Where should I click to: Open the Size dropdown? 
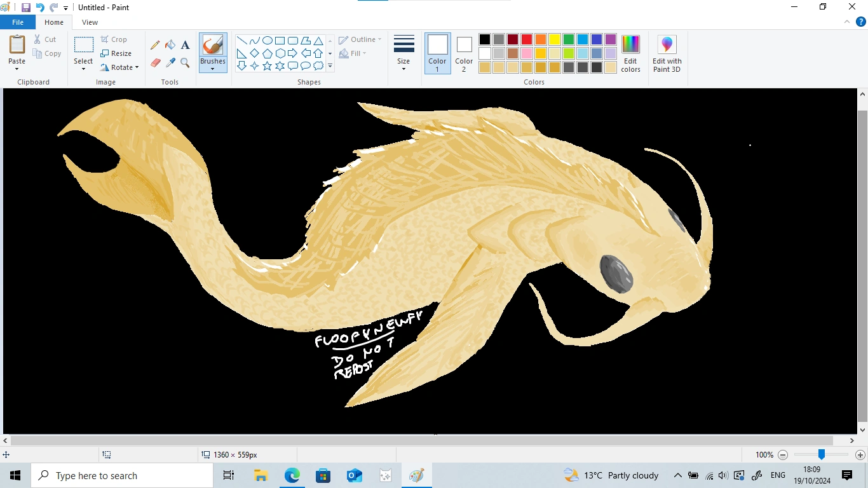click(x=403, y=53)
